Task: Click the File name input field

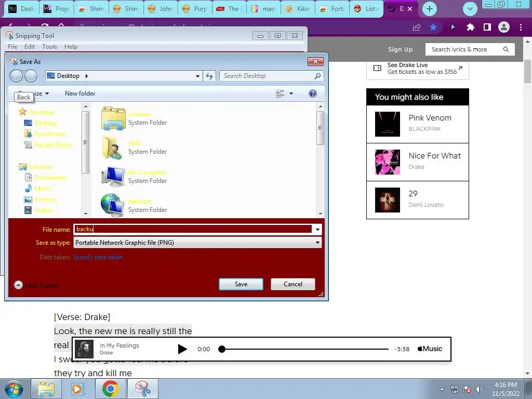Action: click(193, 229)
